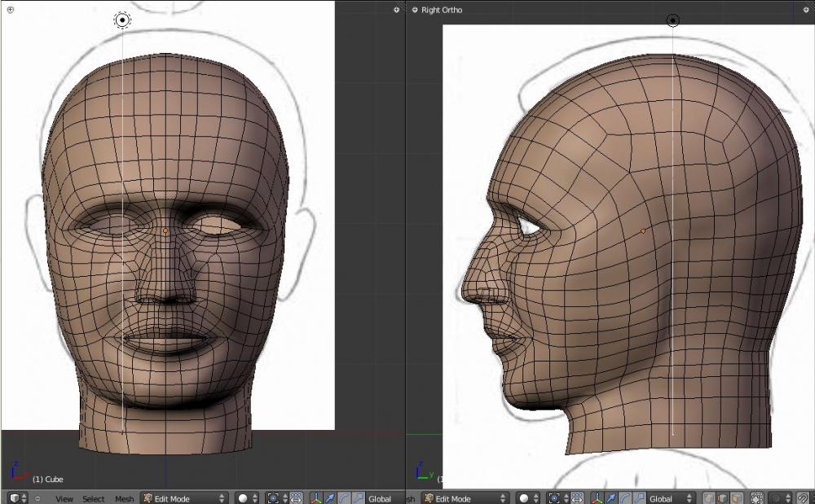Collapse the left viewport header menus

[37, 498]
